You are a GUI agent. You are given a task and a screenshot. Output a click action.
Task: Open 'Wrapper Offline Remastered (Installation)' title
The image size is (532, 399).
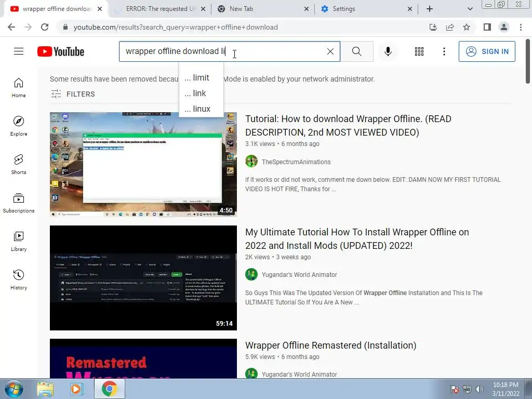(x=331, y=345)
